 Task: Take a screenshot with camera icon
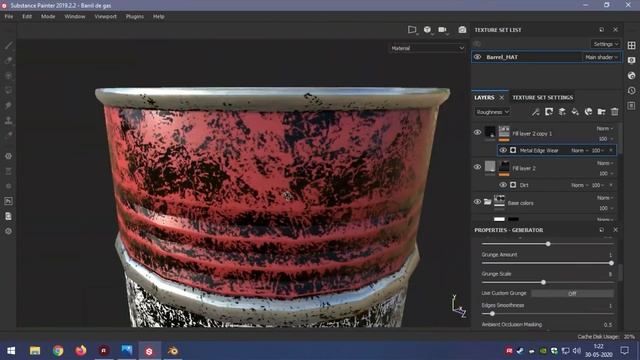tap(462, 30)
